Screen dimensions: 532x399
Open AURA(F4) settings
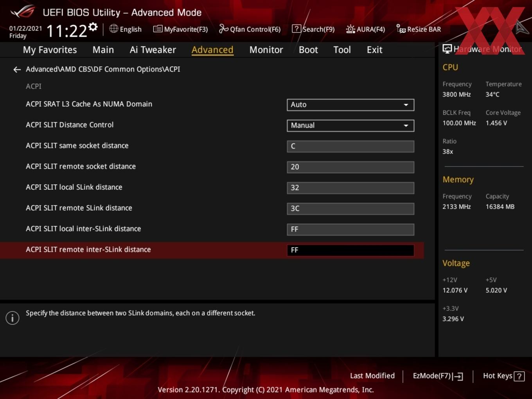(x=365, y=29)
